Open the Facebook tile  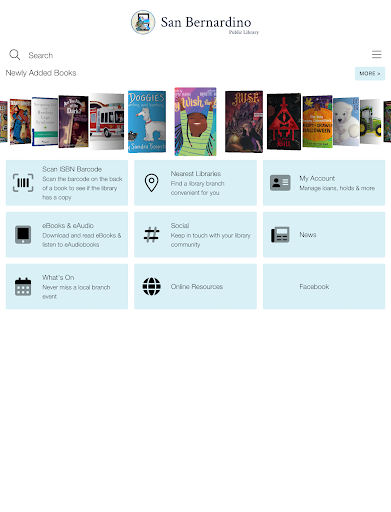(324, 286)
